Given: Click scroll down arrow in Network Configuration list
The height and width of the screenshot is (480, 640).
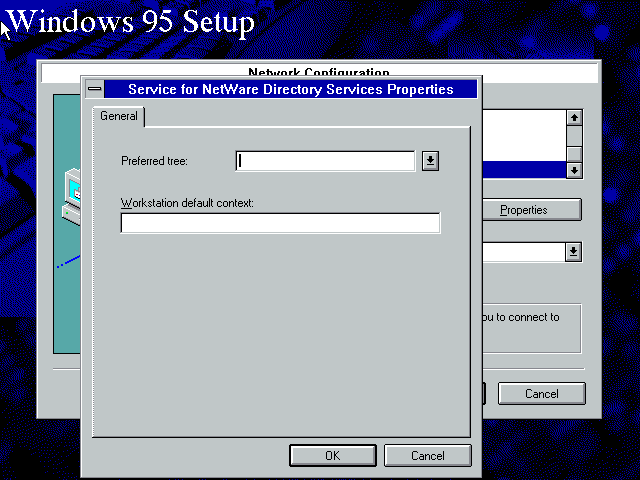Looking at the screenshot, I should (574, 170).
